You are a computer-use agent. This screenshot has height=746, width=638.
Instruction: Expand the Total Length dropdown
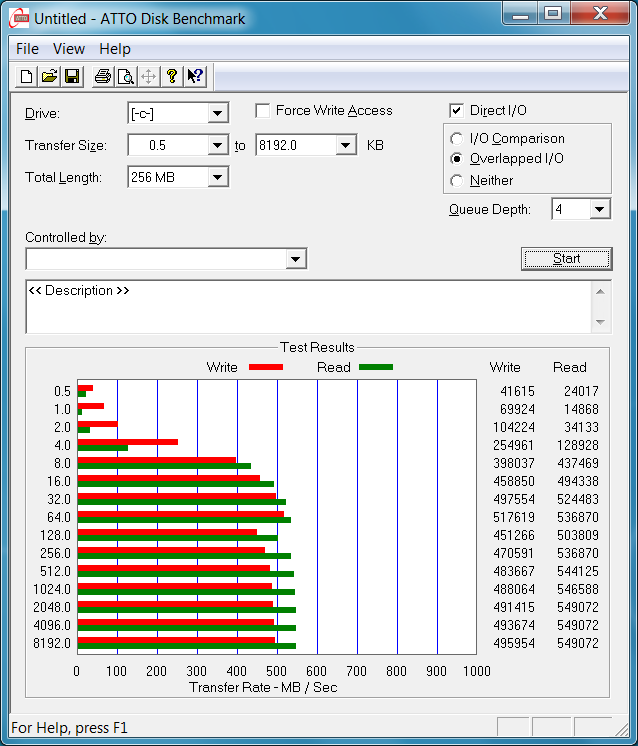tap(218, 177)
